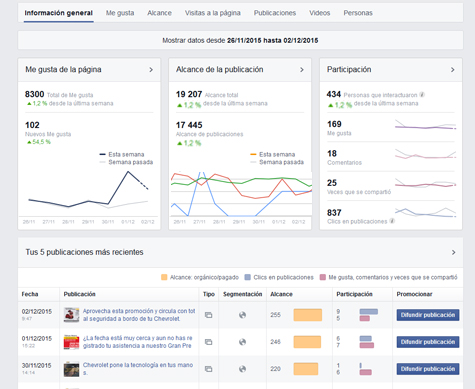This screenshot has height=389, width=475.
Task: Click the 'Semana pasada' legend in Alcance card
Action: point(277,162)
